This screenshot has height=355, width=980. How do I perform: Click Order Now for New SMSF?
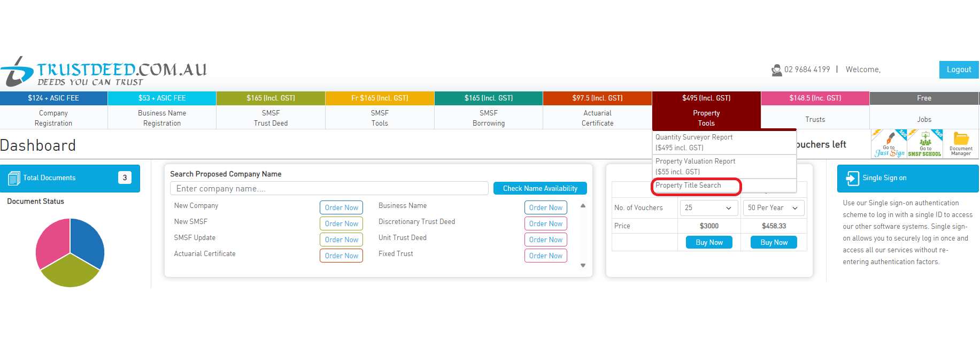point(341,223)
